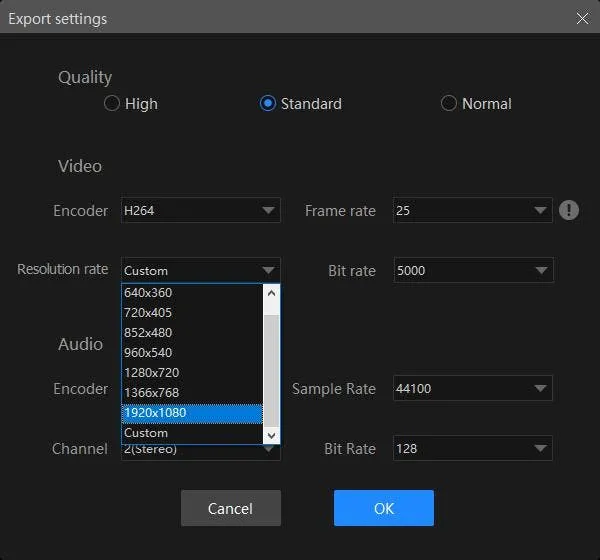The width and height of the screenshot is (600, 560).
Task: Pick 1920x1080 from the resolution list
Action: (x=191, y=413)
